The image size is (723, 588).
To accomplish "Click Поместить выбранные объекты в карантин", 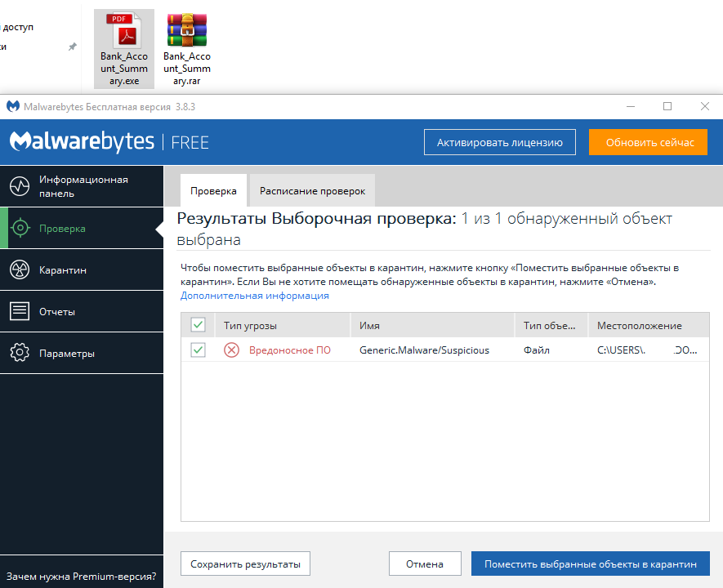I will (590, 563).
